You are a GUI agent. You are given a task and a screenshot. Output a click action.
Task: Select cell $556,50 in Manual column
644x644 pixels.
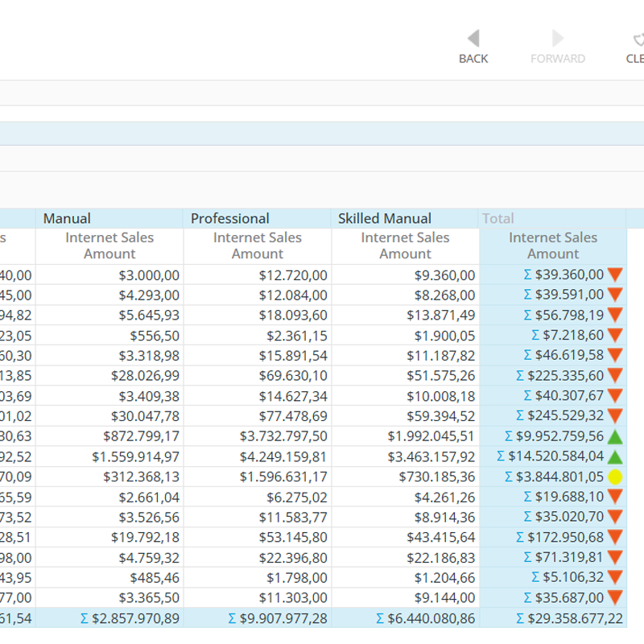109,336
